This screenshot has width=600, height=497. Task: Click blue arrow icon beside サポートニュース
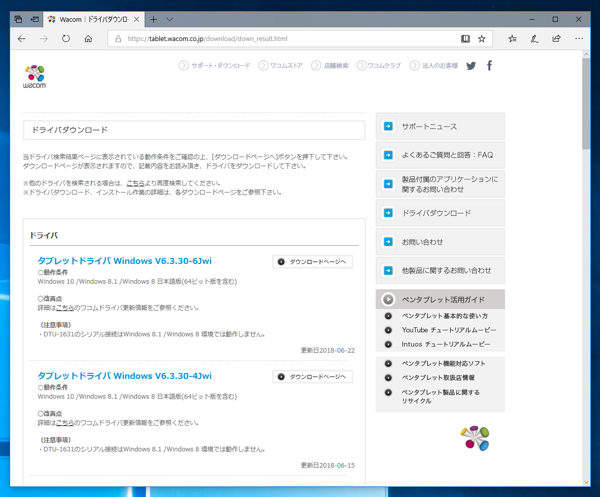(388, 126)
